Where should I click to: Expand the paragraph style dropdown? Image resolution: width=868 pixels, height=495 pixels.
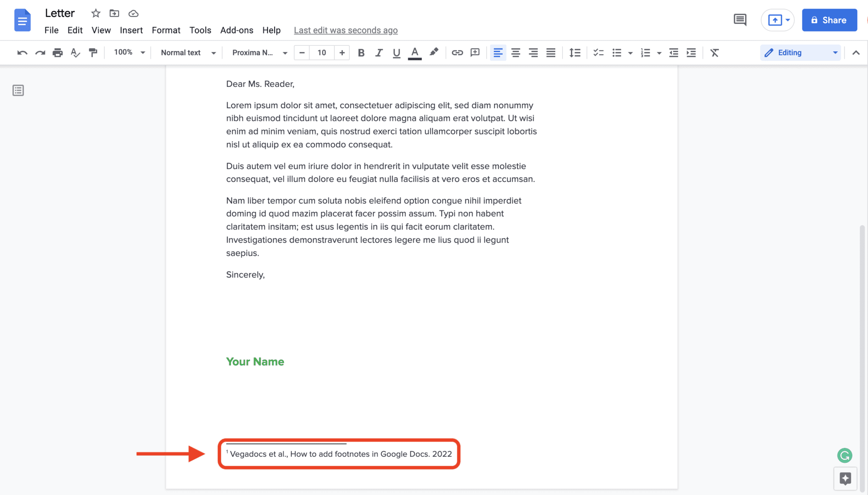(187, 53)
